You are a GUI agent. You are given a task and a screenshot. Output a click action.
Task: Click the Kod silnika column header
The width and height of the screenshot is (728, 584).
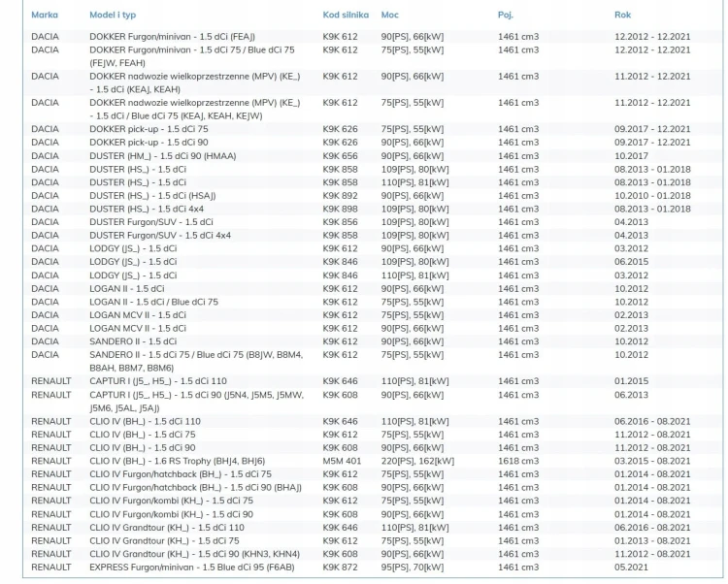tap(346, 15)
